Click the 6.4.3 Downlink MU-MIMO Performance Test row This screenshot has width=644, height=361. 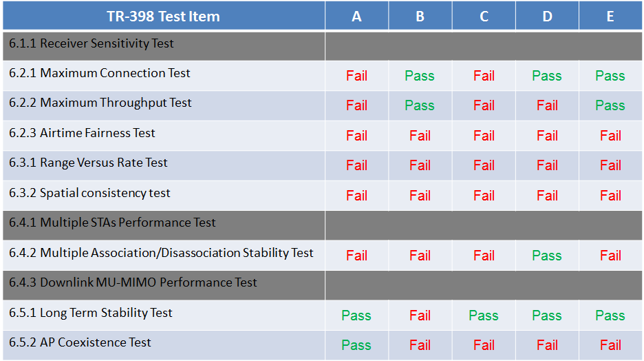point(323,285)
